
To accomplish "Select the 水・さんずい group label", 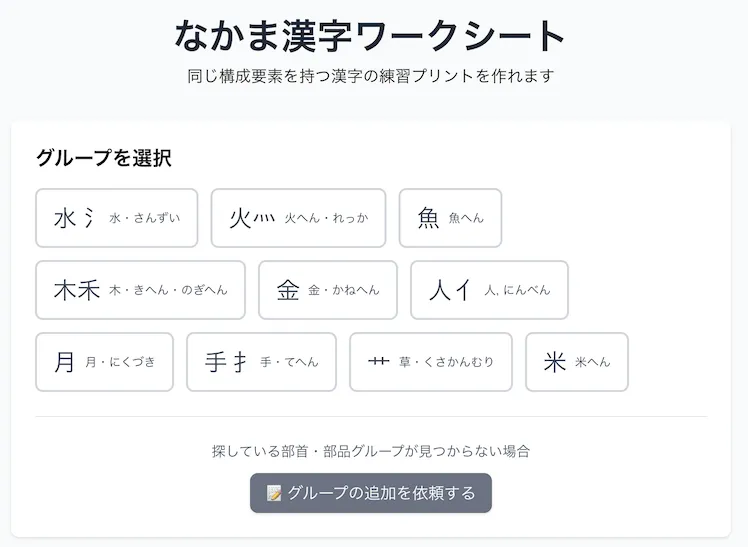I will point(145,218).
